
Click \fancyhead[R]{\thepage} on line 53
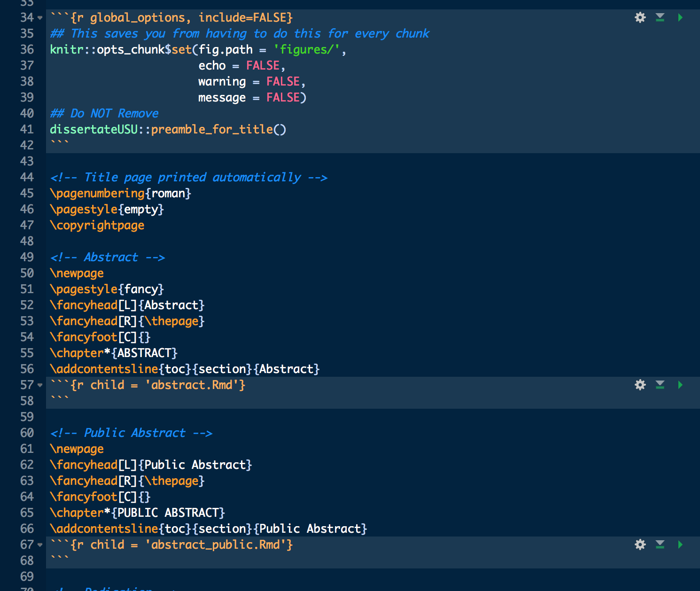point(127,321)
